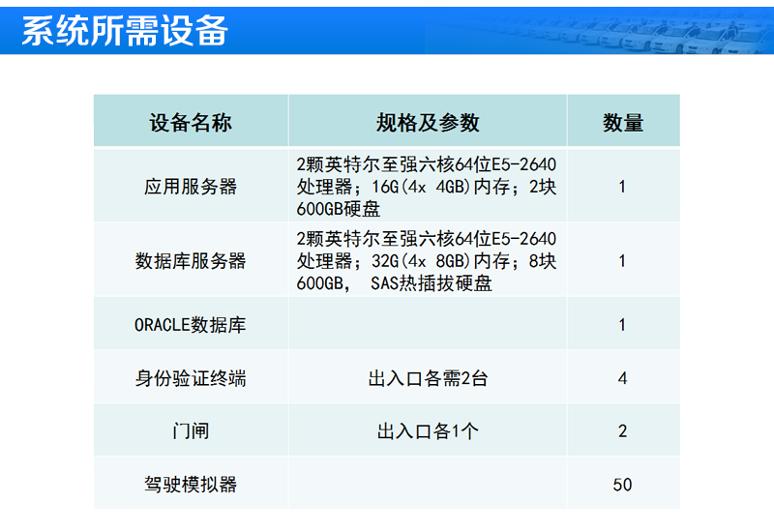Click the 驾驶模拟器 cell
Viewport: 774px width, 532px height.
(191, 484)
